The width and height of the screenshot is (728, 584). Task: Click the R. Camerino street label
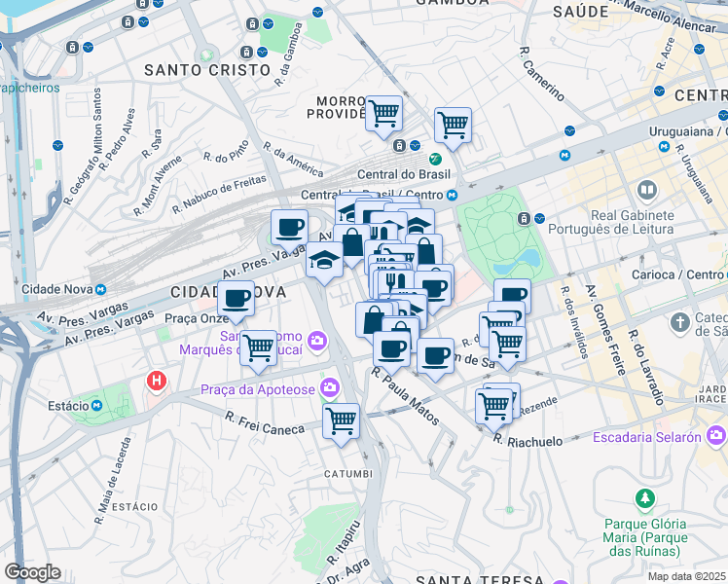point(542,74)
